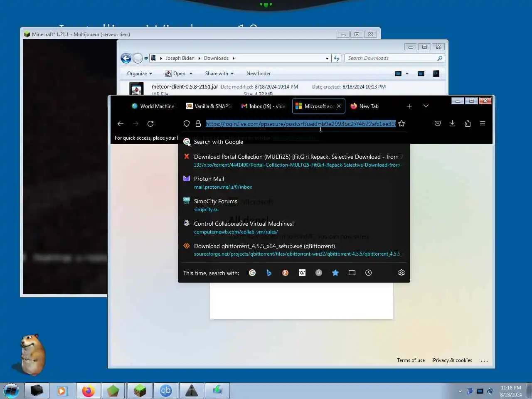
Task: Click the three dots footer menu
Action: point(484,361)
